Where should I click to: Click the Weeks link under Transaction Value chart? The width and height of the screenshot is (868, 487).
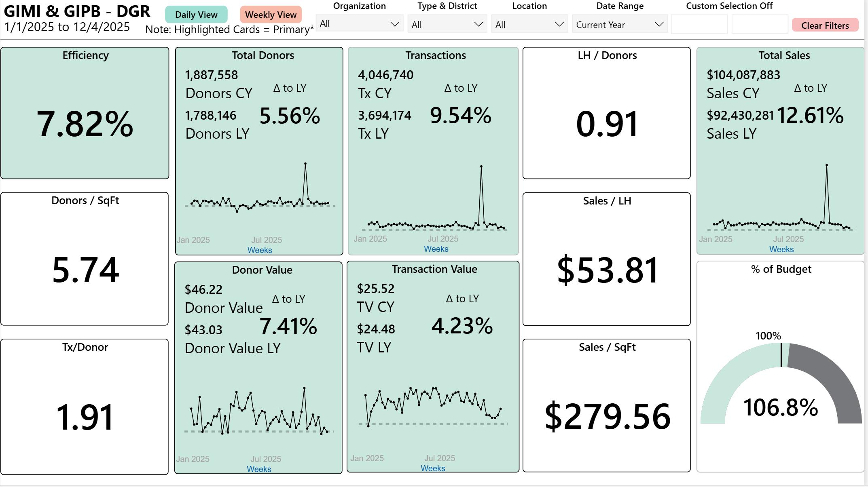point(433,468)
